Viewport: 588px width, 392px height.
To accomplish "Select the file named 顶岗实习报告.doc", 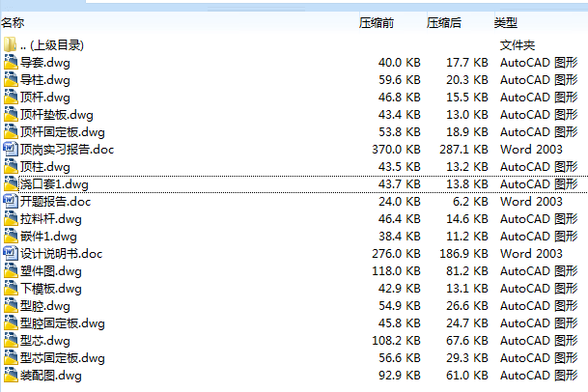I will [67, 150].
